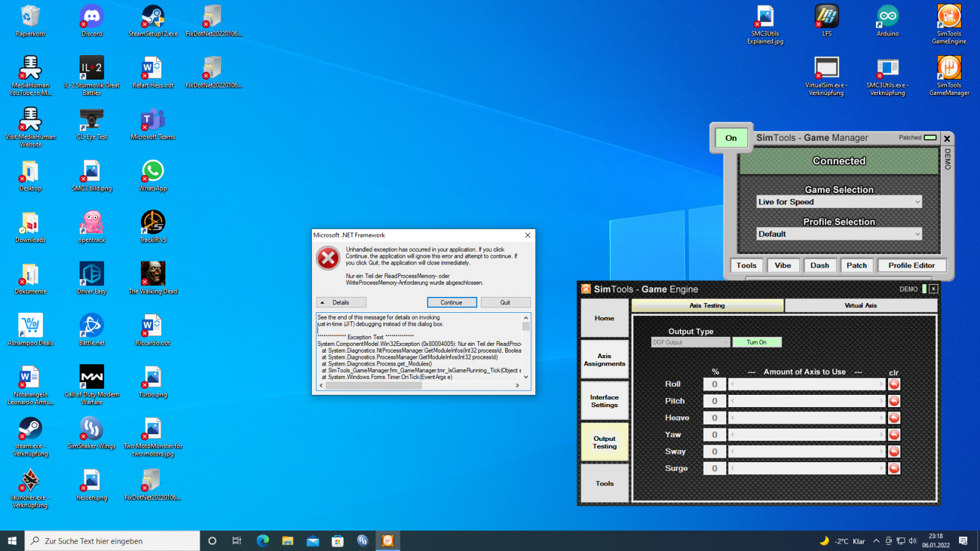
Task: Open the Profile Editor in Game Manager
Action: pos(911,265)
